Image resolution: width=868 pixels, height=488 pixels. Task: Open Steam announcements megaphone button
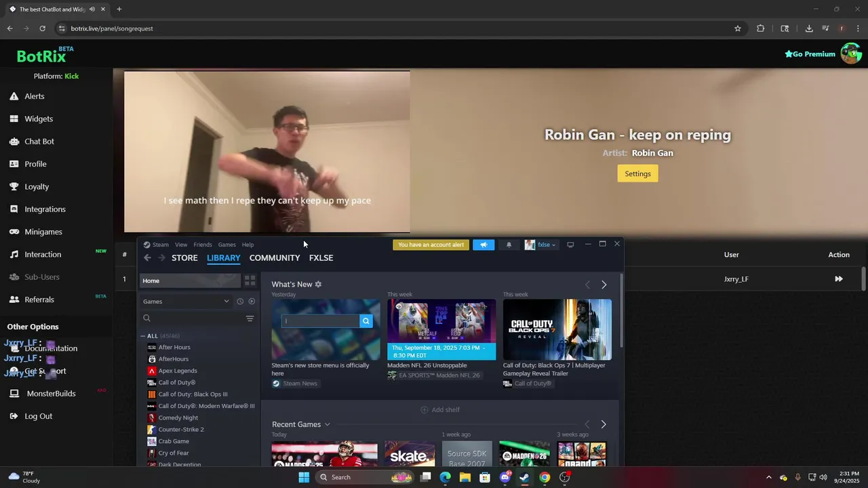coord(484,245)
